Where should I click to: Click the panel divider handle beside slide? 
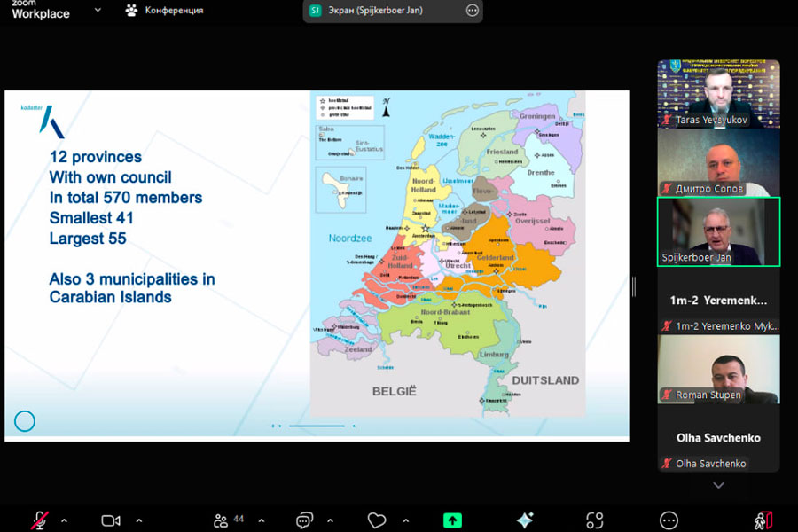pyautogui.click(x=634, y=286)
